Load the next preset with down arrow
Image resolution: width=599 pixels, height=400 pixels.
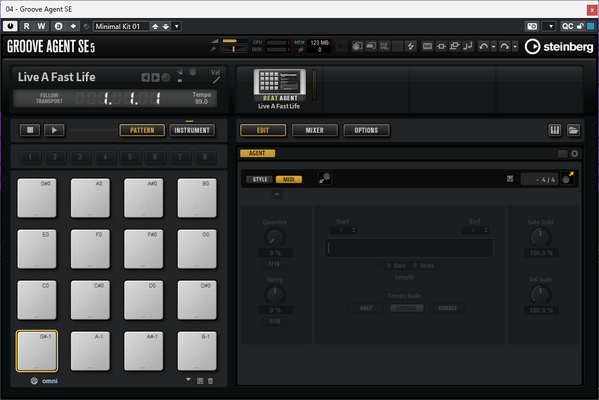[x=166, y=26]
